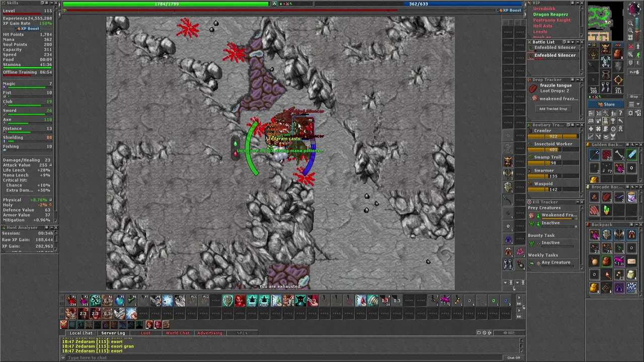
Task: Switch to the Server Log tab
Action: [113, 333]
